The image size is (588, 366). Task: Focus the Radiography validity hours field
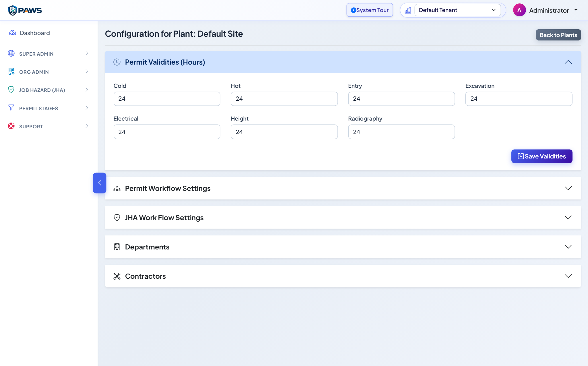401,132
